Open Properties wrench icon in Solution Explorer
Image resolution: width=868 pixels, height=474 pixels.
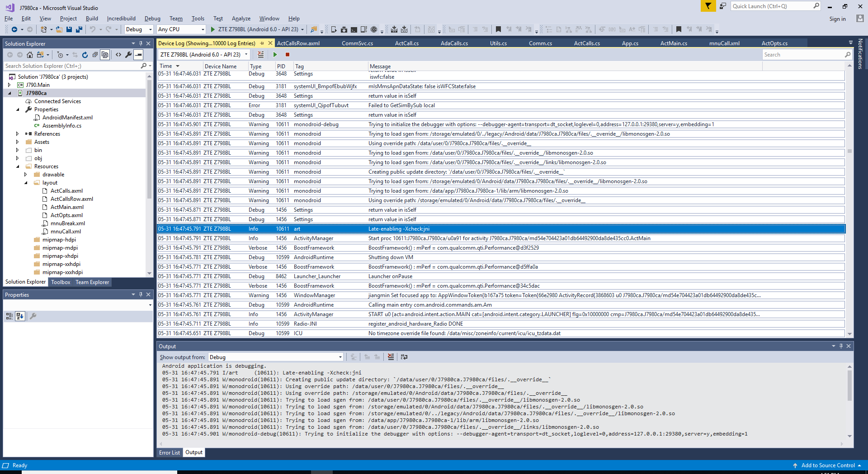pyautogui.click(x=128, y=55)
